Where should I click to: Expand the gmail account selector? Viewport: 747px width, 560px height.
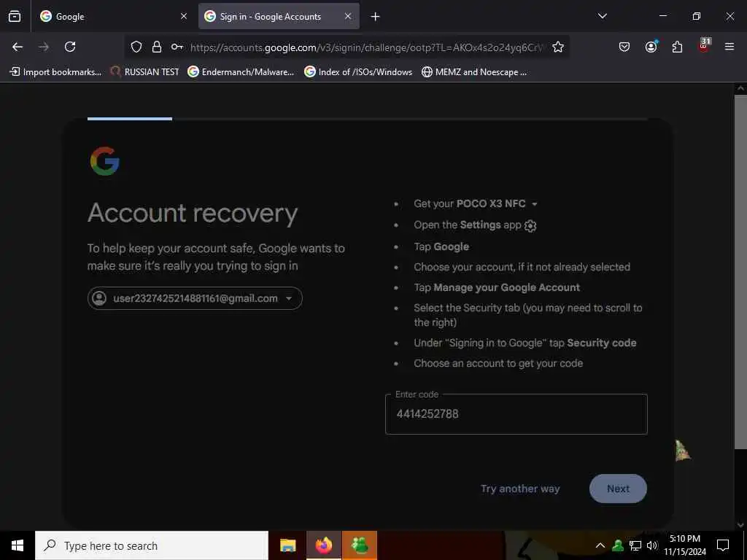[x=195, y=298]
